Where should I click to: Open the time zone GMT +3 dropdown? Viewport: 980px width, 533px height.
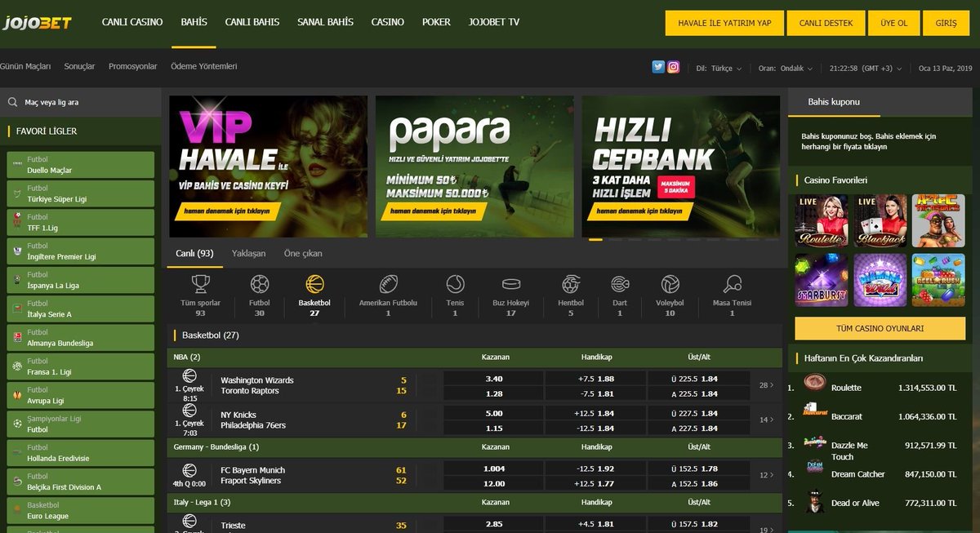pos(866,69)
